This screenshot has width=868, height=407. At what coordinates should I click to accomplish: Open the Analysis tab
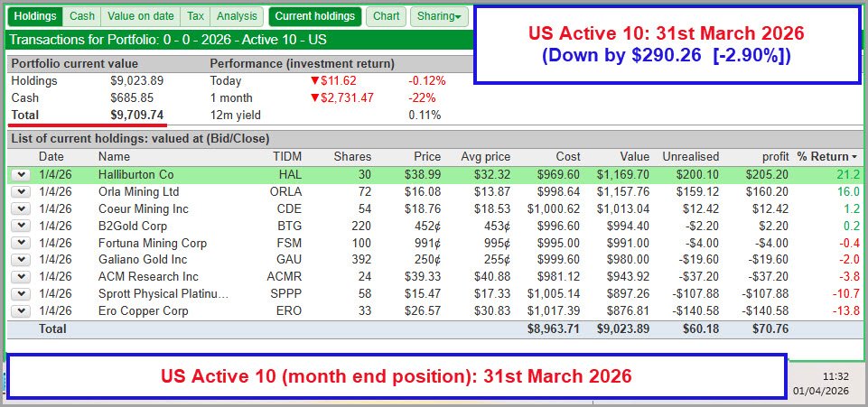[238, 16]
